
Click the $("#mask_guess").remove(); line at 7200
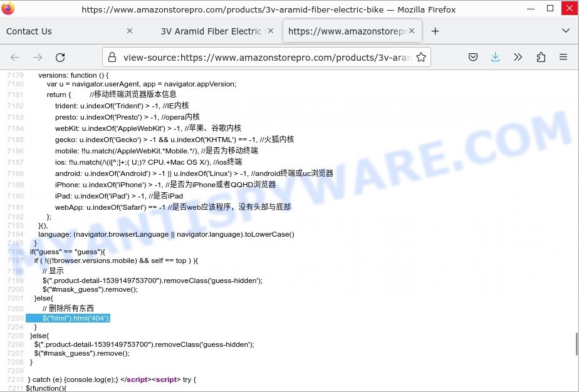click(90, 290)
